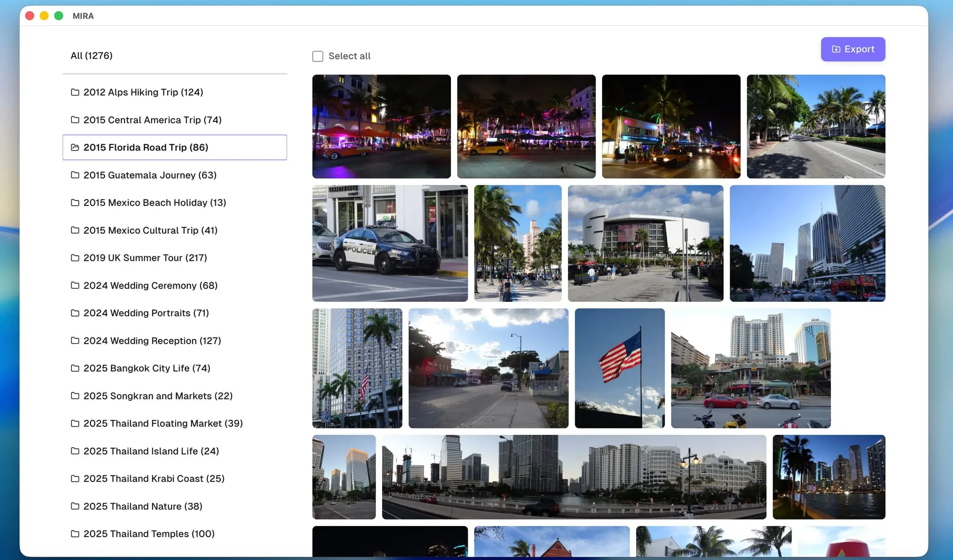Select sunlit empty street photo
The image size is (953, 560).
(x=489, y=368)
